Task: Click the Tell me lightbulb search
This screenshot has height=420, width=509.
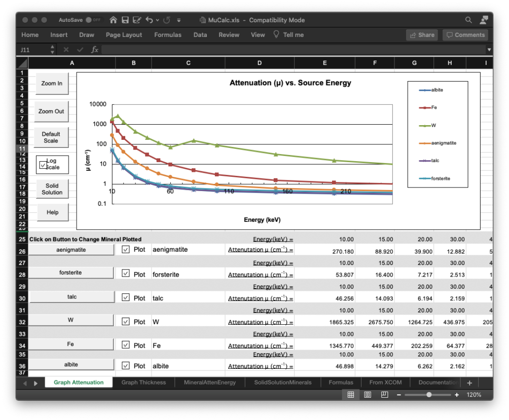Action: click(x=288, y=34)
